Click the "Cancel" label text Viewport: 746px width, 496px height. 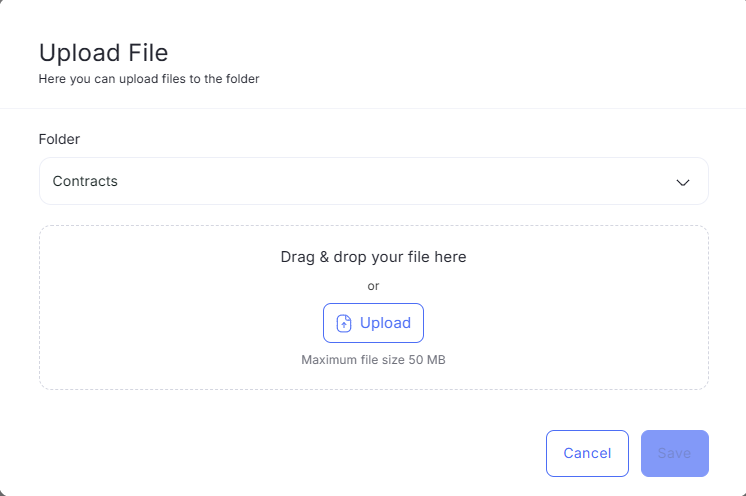[587, 453]
